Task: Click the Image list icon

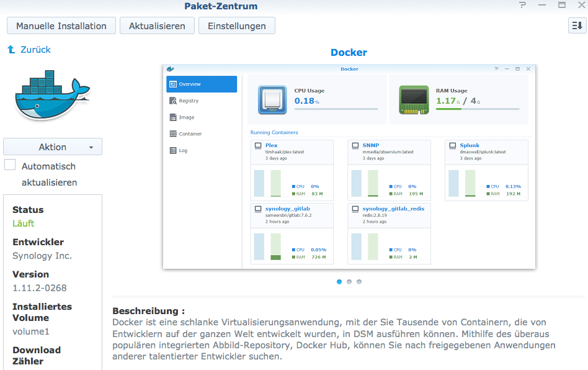Action: (173, 117)
